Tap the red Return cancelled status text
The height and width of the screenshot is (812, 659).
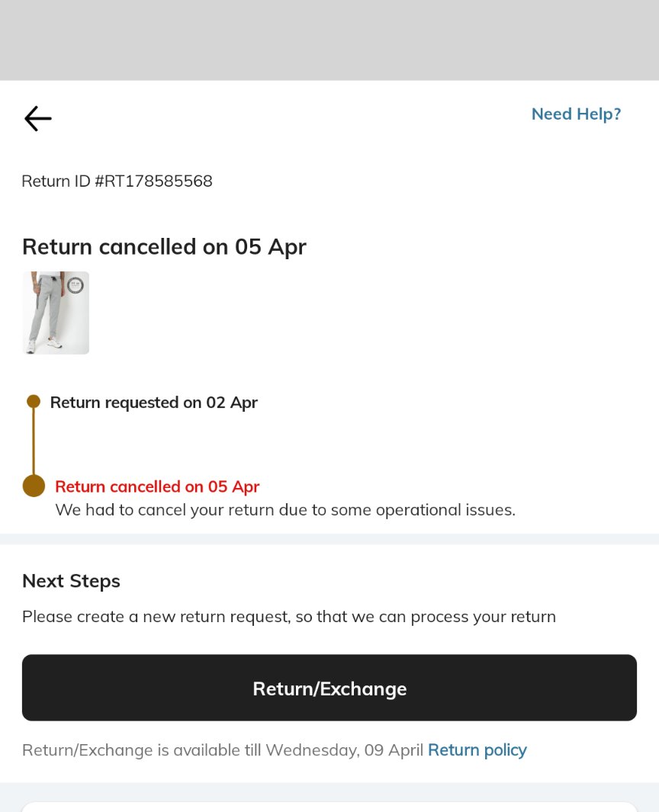pos(157,486)
